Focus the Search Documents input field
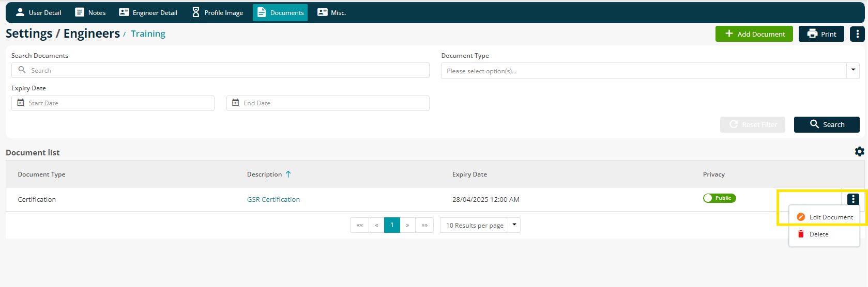The height and width of the screenshot is (287, 868). click(x=220, y=70)
